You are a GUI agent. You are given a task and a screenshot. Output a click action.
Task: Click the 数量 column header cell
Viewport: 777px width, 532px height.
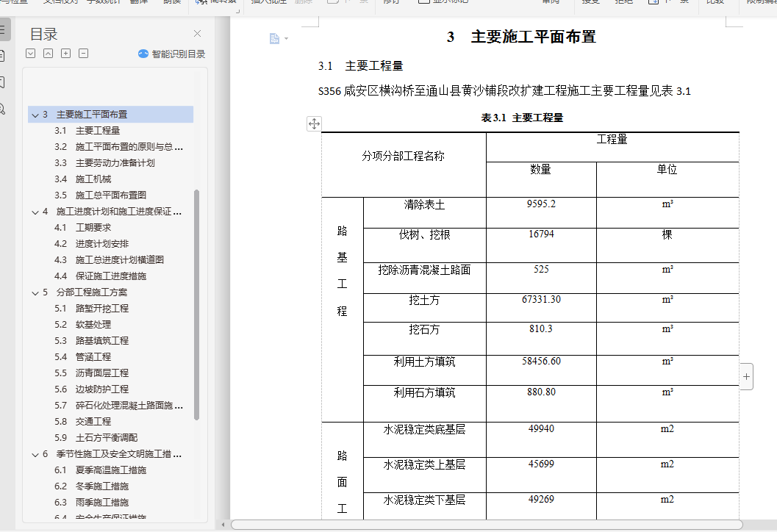(541, 179)
